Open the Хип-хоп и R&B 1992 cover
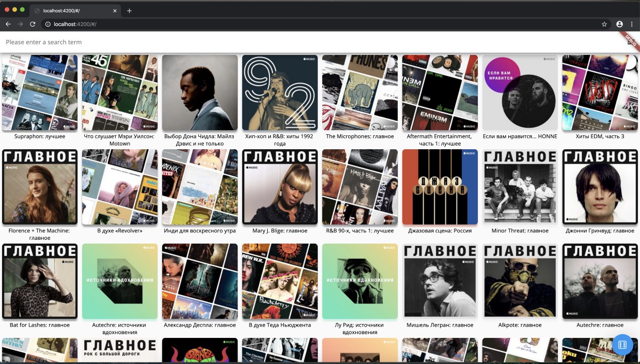Image resolution: width=640 pixels, height=364 pixels. (280, 93)
